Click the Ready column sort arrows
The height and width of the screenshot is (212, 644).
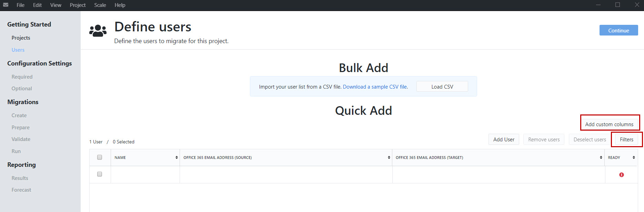[634, 158]
